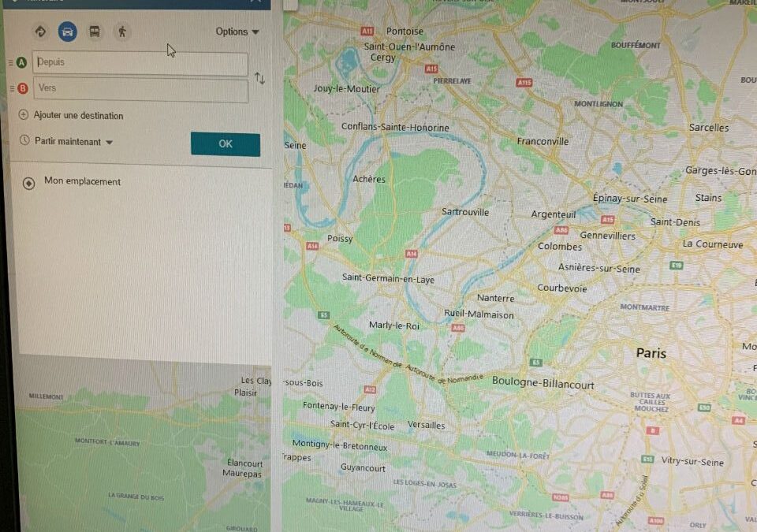The height and width of the screenshot is (532, 757).
Task: Select Boulogne-Billancourt on the map
Action: pyautogui.click(x=543, y=383)
